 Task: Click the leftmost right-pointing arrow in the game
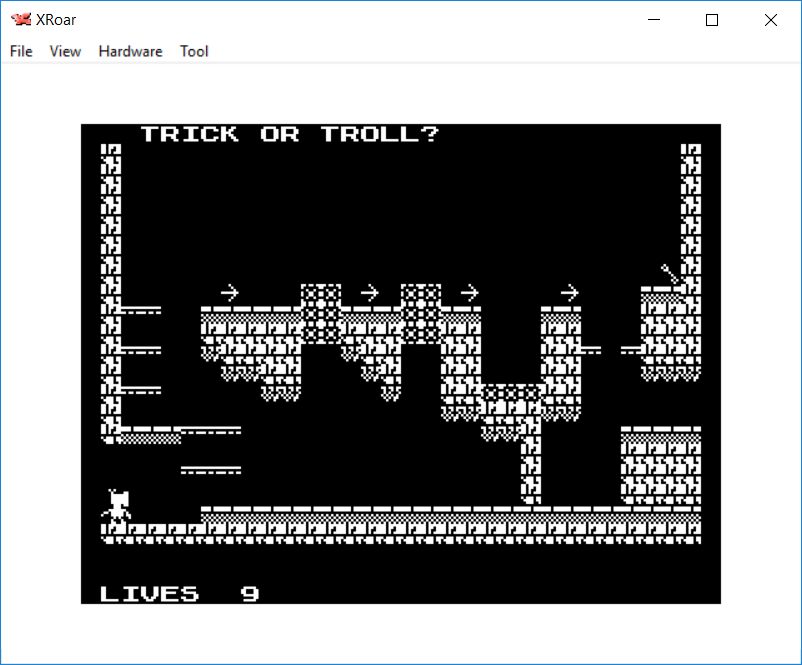coord(229,293)
